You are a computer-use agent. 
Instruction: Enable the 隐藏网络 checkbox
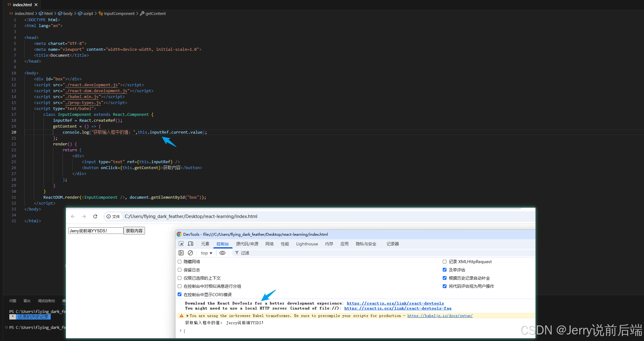(180, 262)
